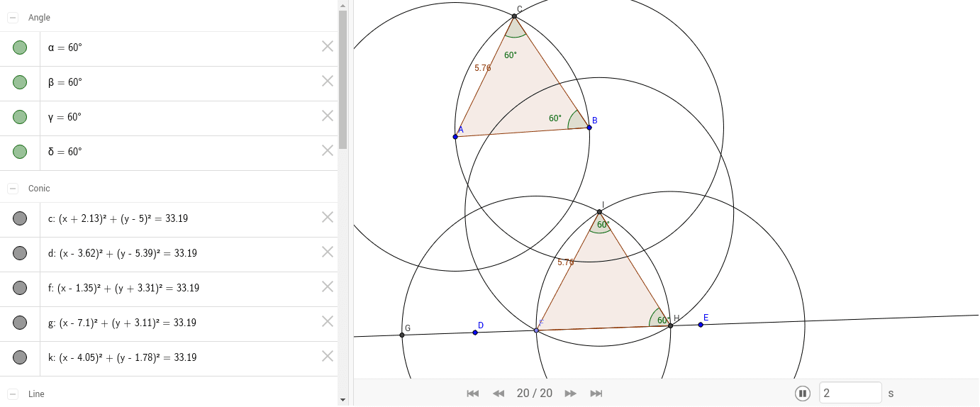Click the 5.76 label on side AC

pos(483,68)
